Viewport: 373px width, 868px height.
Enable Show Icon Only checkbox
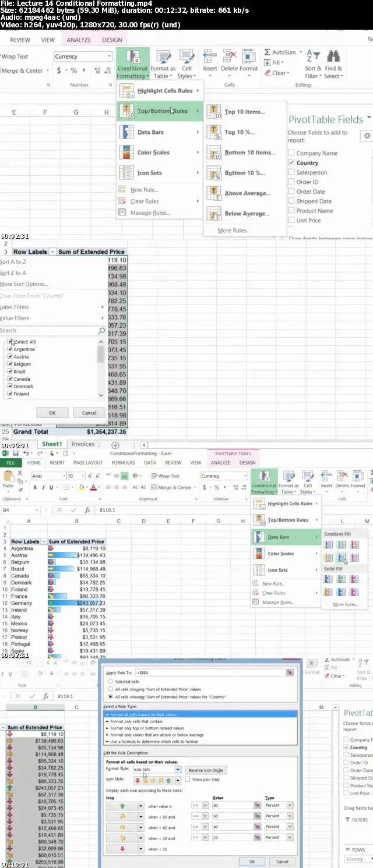point(188,780)
